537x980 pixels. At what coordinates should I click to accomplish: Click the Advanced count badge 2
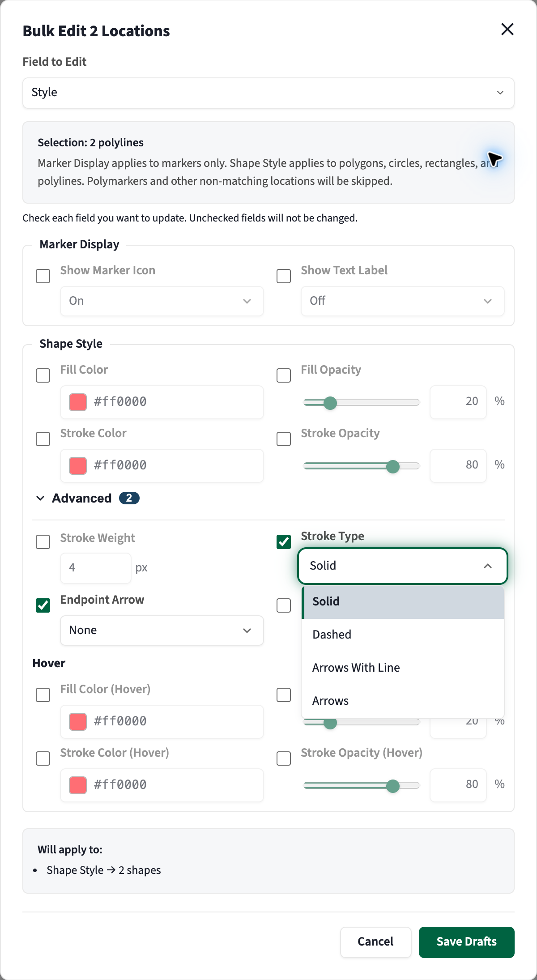[129, 498]
